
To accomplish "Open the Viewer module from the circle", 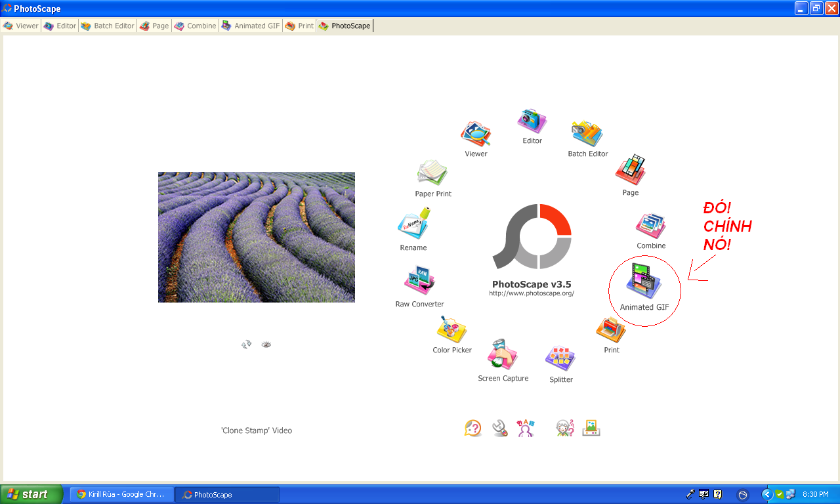I will pos(476,135).
